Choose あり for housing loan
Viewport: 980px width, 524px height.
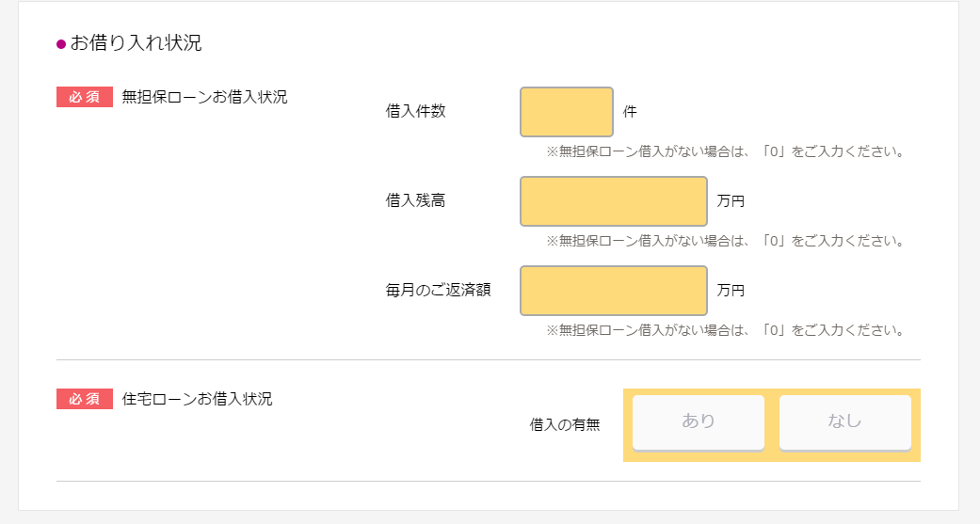pyautogui.click(x=698, y=421)
